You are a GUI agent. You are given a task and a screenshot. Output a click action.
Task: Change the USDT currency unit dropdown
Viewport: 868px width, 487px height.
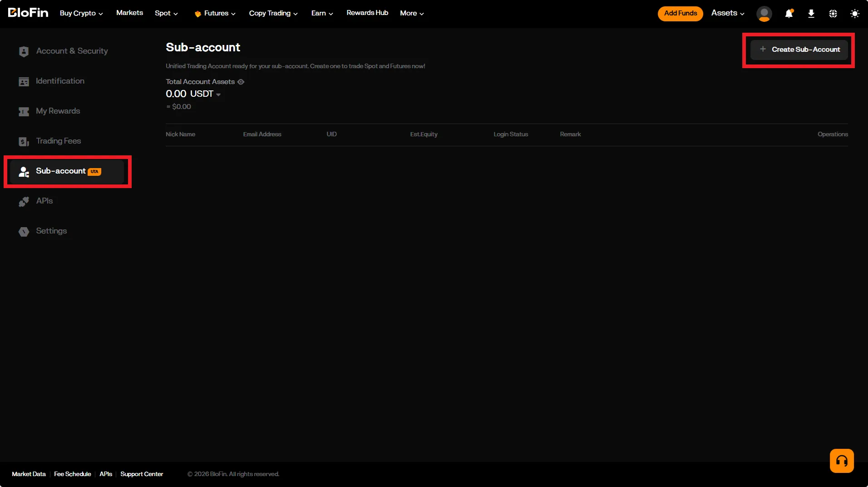click(206, 94)
